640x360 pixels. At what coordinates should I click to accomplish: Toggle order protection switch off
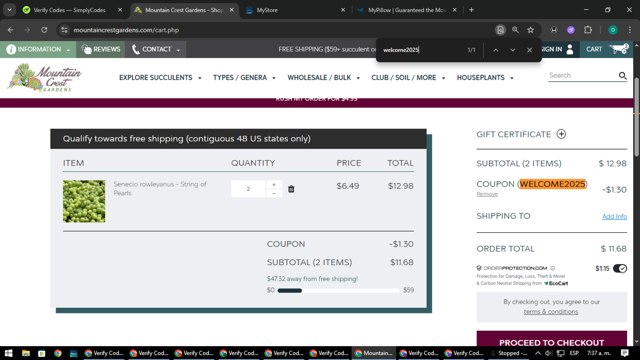click(620, 268)
